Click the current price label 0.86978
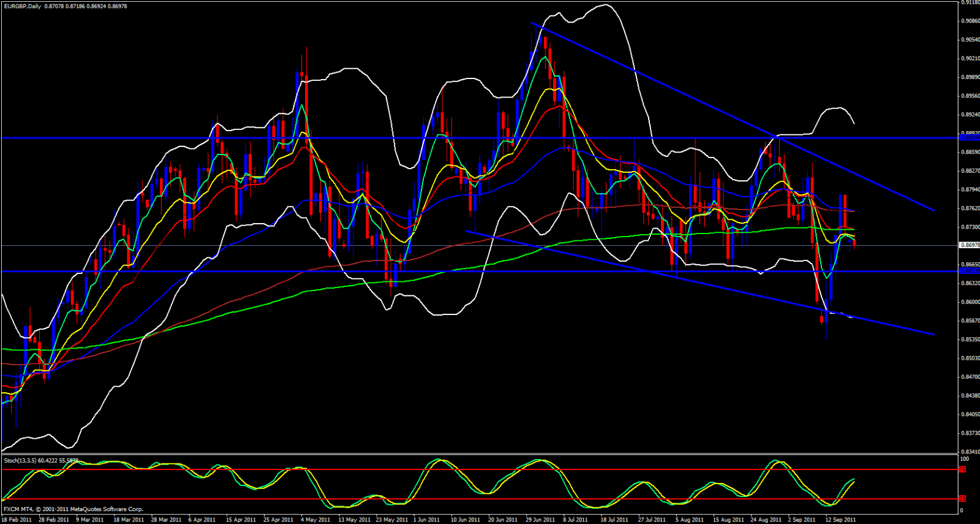980x524 pixels. click(969, 245)
